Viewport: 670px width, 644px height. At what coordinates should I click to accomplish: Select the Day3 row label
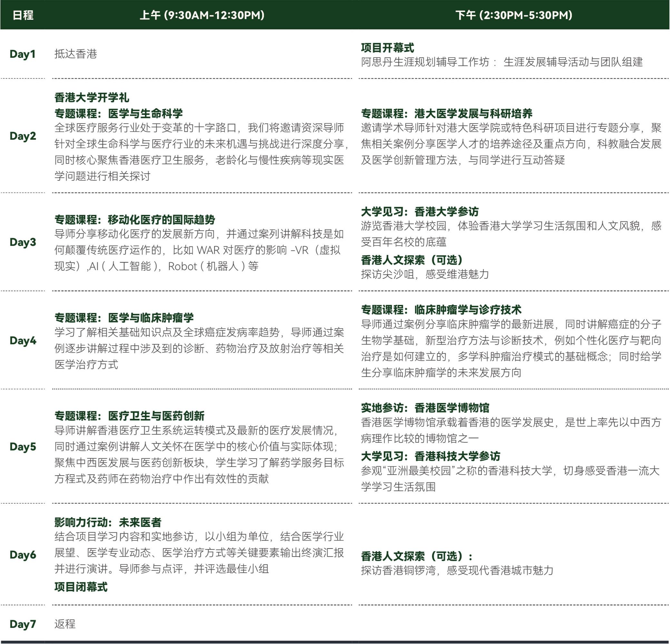coord(23,242)
